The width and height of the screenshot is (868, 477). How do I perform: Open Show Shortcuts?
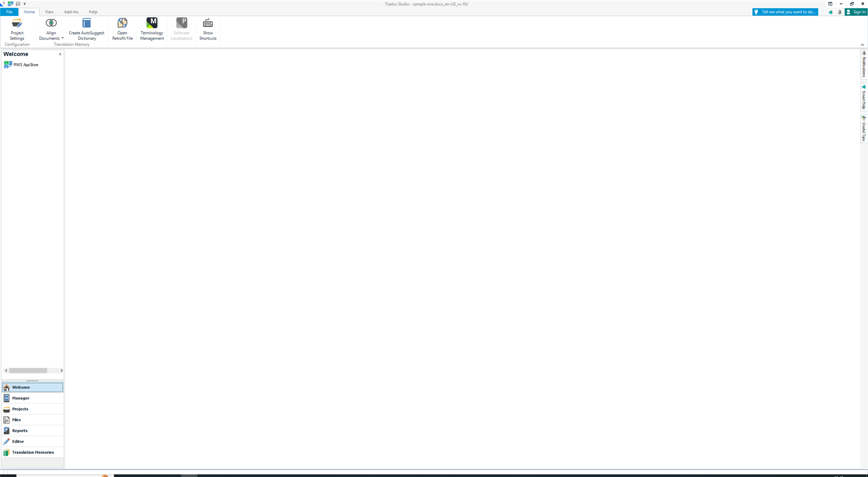point(207,29)
